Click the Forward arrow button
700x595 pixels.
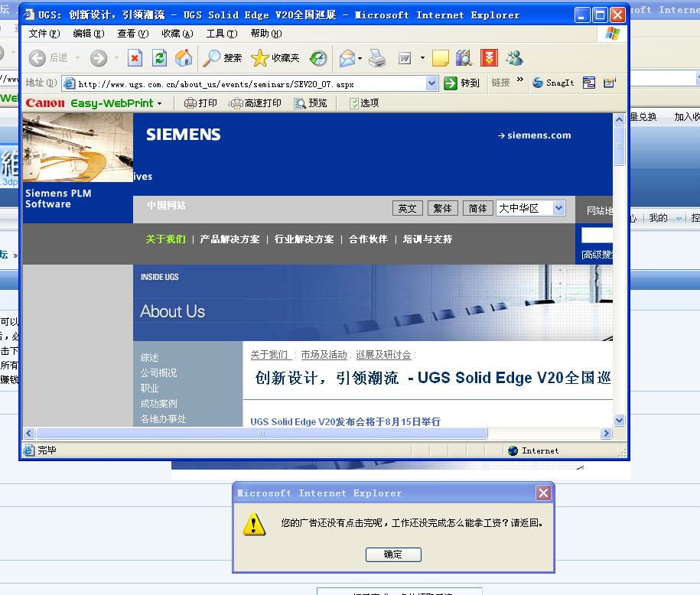(x=99, y=58)
